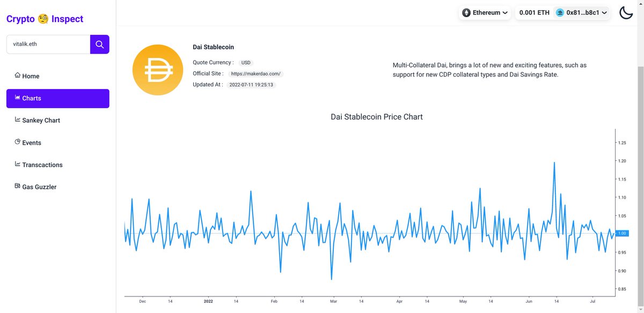This screenshot has width=644, height=313.
Task: Open the Sankey Chart page
Action: (58, 121)
